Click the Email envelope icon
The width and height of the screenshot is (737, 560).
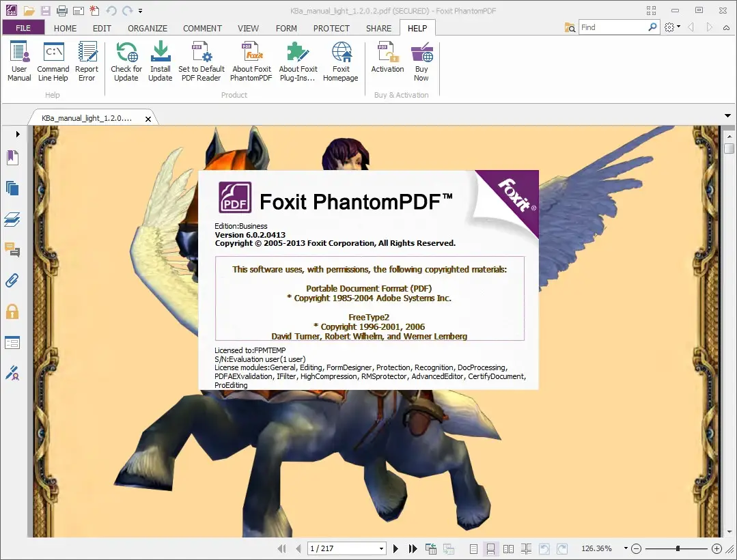(x=79, y=10)
